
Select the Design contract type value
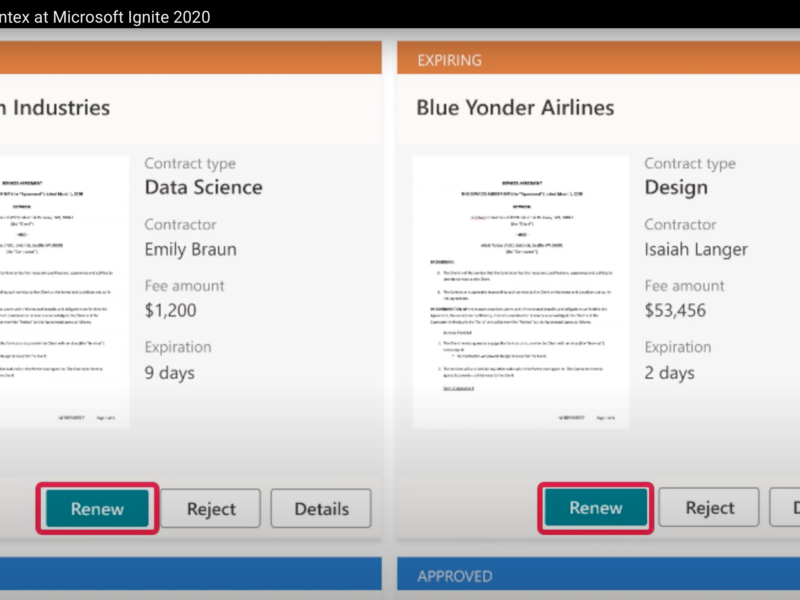(x=676, y=188)
